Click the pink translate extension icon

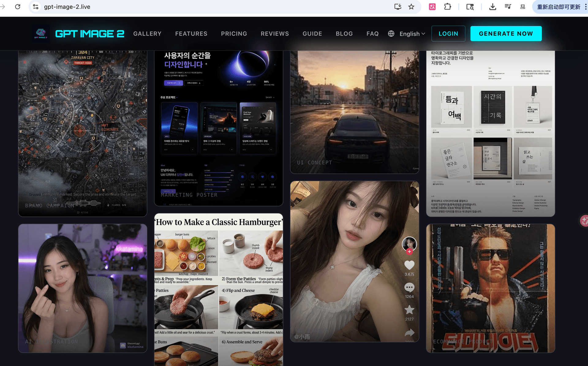(x=432, y=7)
